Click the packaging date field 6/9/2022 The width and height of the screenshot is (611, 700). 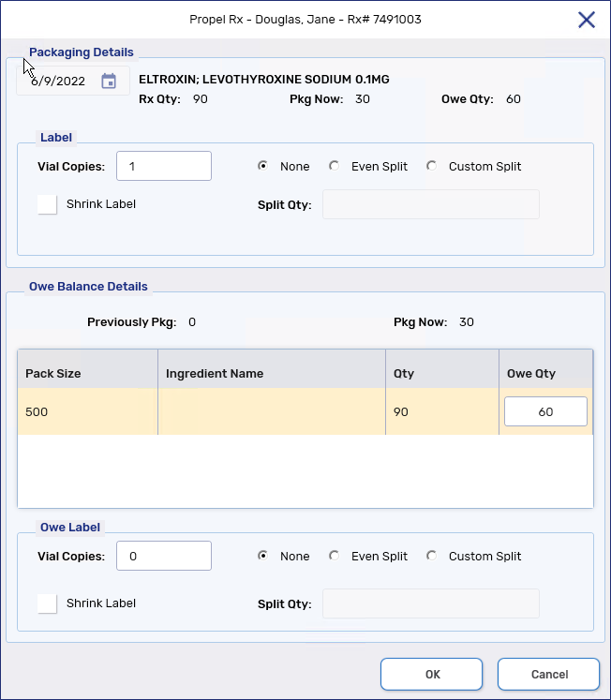tap(58, 82)
